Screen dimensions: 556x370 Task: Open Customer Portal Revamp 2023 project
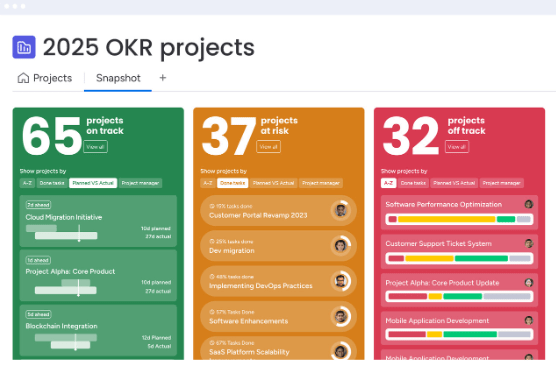coord(278,210)
